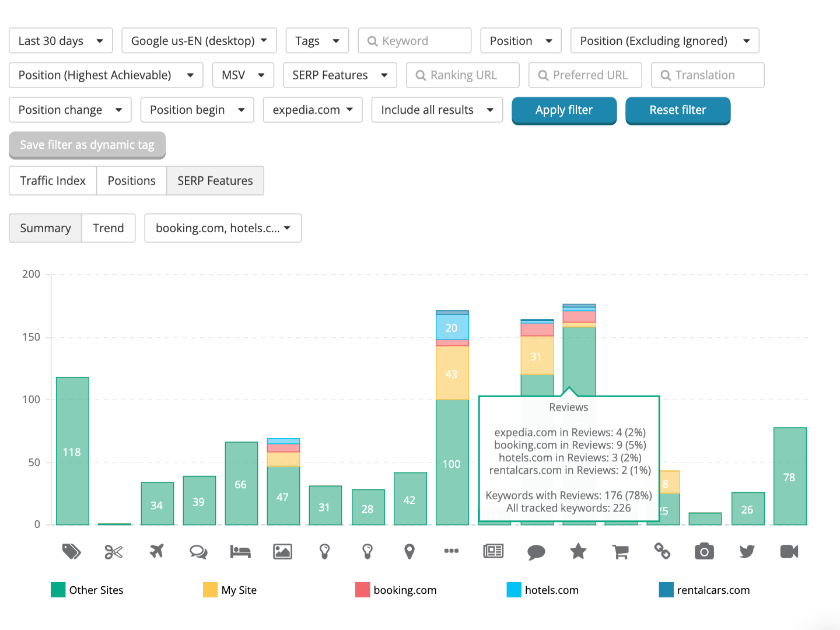Toggle the rentalcars.com legend swatch
This screenshot has width=840, height=630.
[666, 590]
